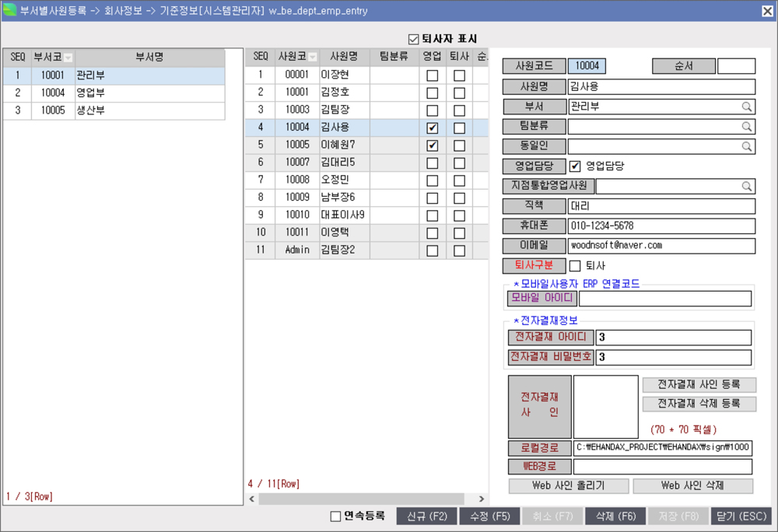Viewport: 778px width, 532px height.
Task: Click the 부서명 column header
Action: (x=149, y=58)
